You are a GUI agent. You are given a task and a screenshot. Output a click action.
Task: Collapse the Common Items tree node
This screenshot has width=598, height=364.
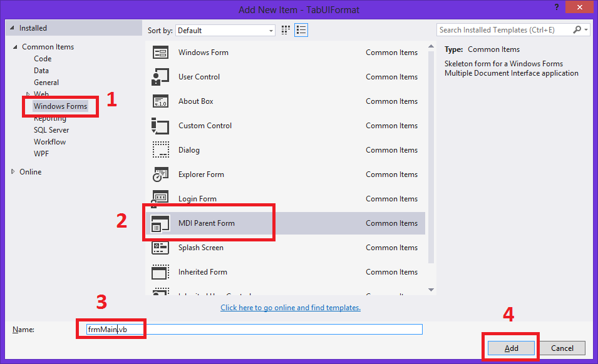[15, 47]
